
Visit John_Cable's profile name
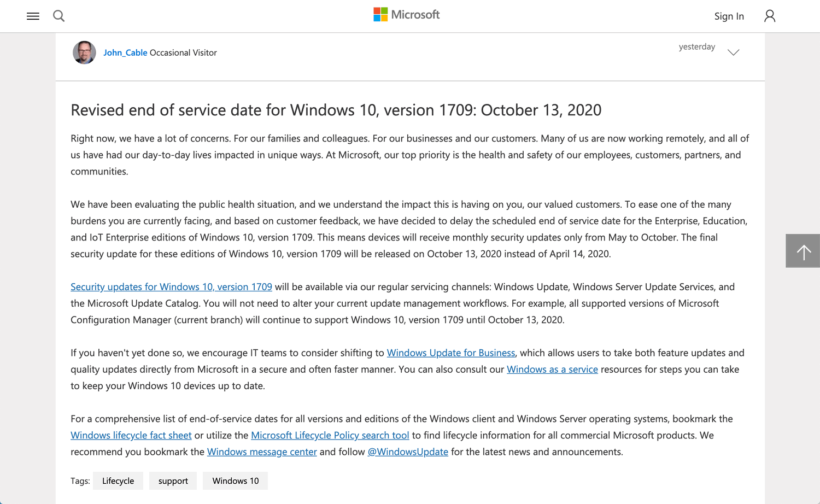pyautogui.click(x=125, y=52)
